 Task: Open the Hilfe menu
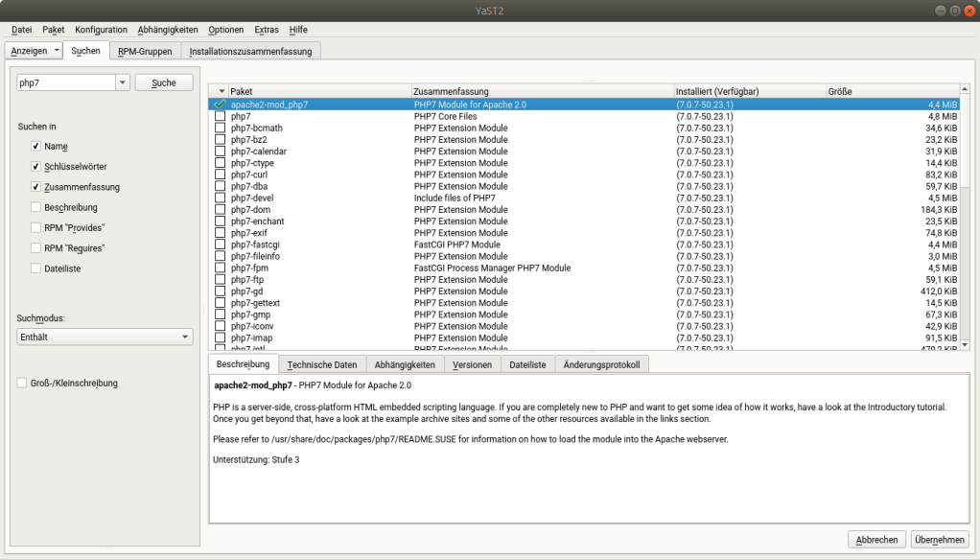[x=298, y=30]
